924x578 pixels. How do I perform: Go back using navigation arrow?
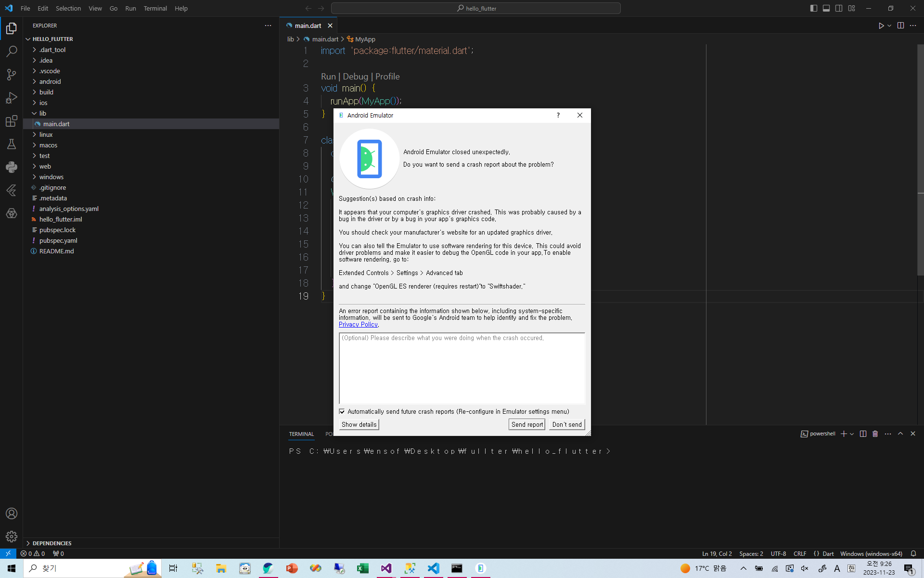coord(308,8)
